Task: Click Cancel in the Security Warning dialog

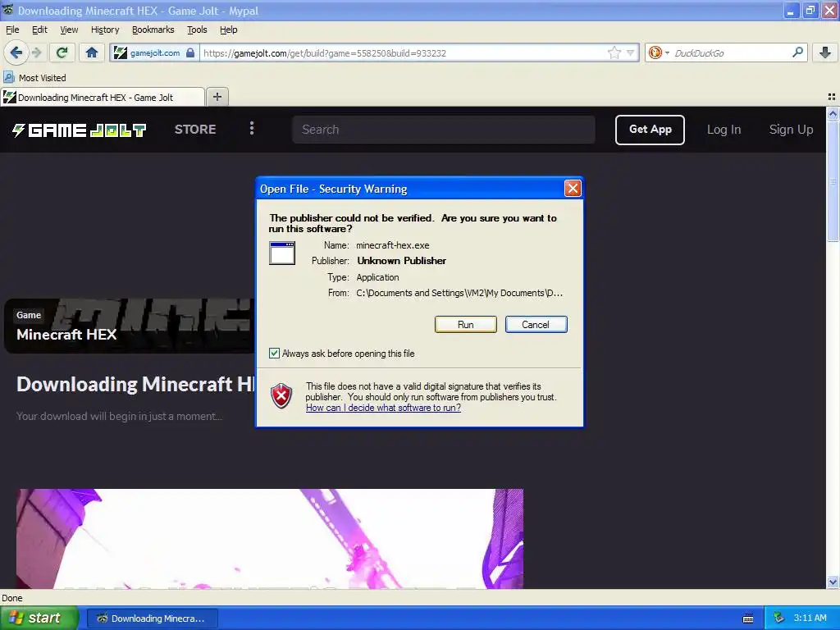Action: [536, 324]
